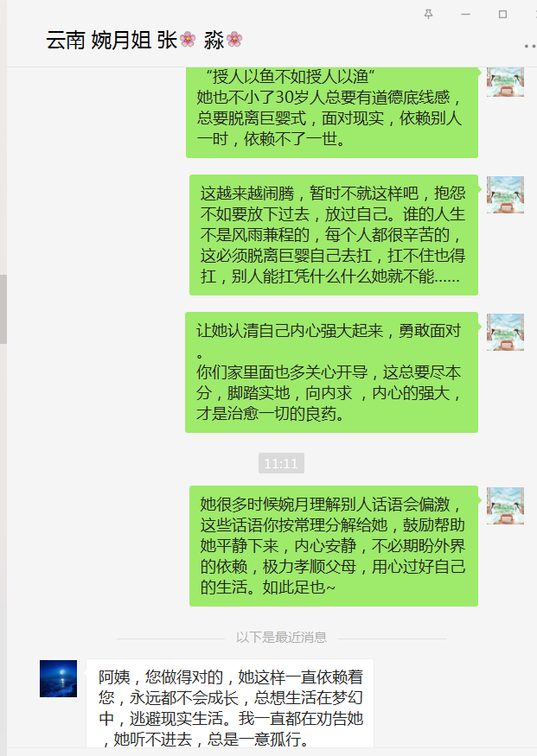Click bubble ending with 如此足也~
This screenshot has height=756, width=537.
point(334,546)
